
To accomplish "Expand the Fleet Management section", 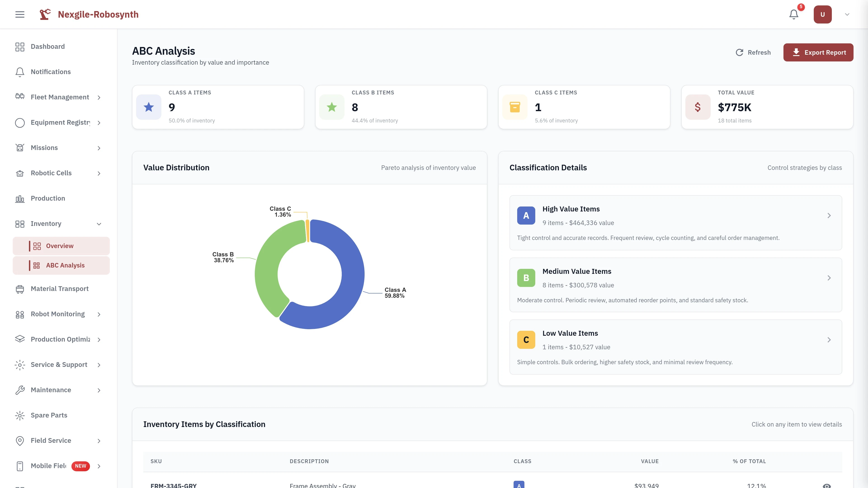I will [99, 97].
